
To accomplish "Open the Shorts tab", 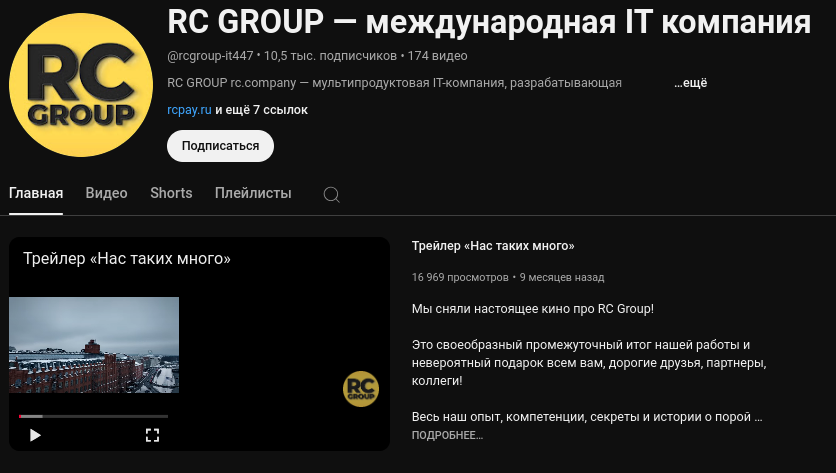I will [x=171, y=193].
